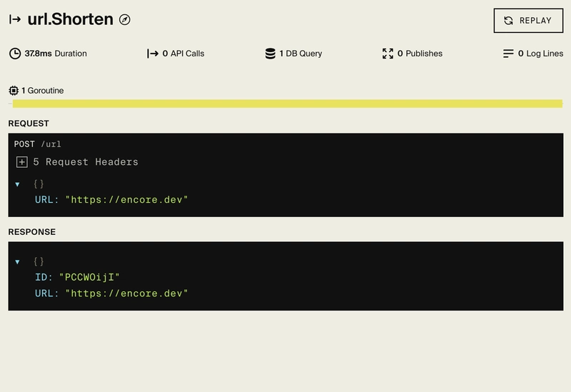Click the chip icon beside Goroutine
Viewport: 571px width, 392px height.
click(14, 91)
